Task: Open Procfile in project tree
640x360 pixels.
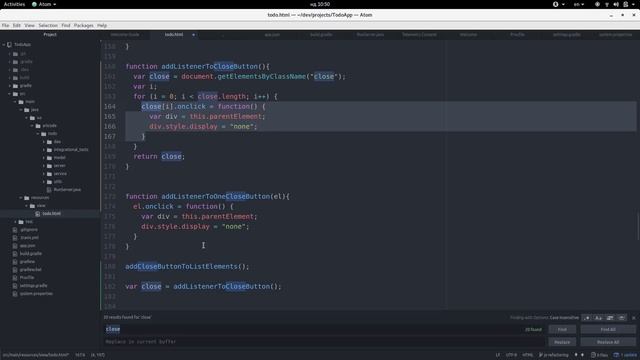Action: tap(27, 278)
